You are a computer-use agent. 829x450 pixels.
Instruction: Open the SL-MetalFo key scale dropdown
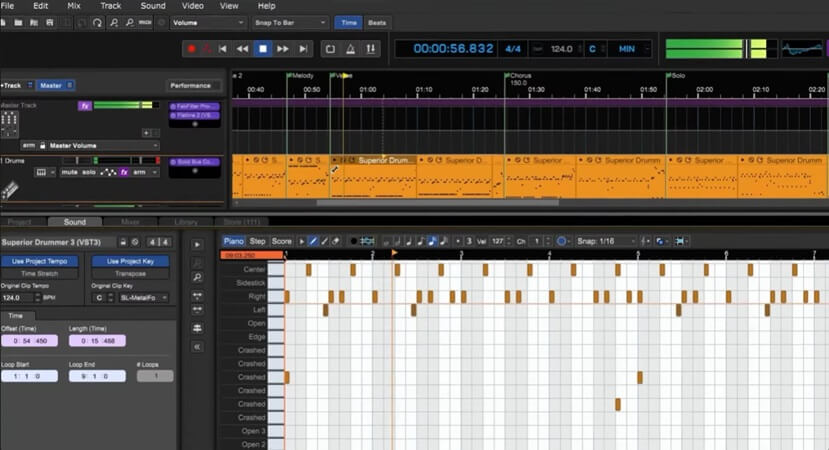pos(143,298)
